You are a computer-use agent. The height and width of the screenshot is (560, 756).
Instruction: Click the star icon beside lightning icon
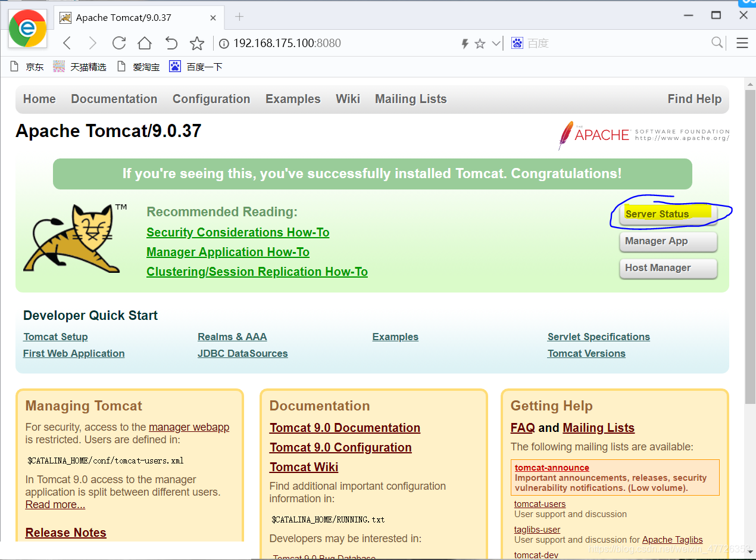point(480,43)
